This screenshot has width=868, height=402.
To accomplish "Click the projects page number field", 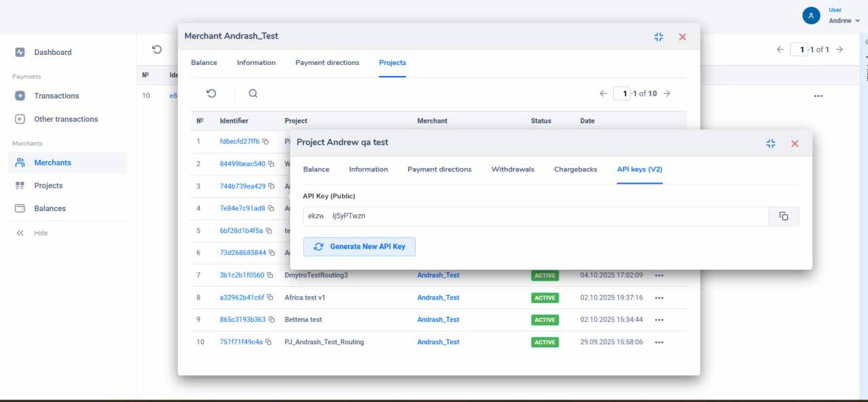I will (x=622, y=94).
